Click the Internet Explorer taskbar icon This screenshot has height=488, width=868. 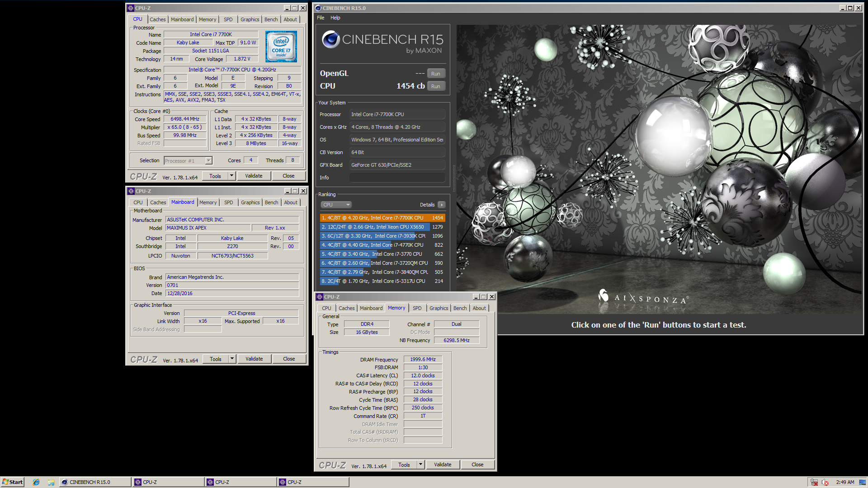tap(36, 482)
